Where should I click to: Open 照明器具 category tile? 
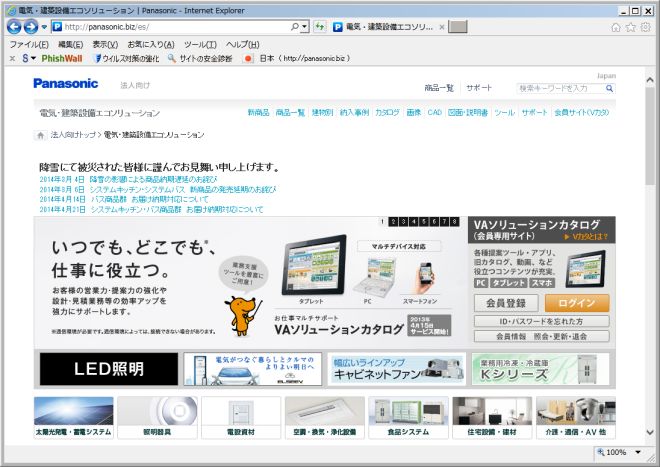pyautogui.click(x=157, y=417)
